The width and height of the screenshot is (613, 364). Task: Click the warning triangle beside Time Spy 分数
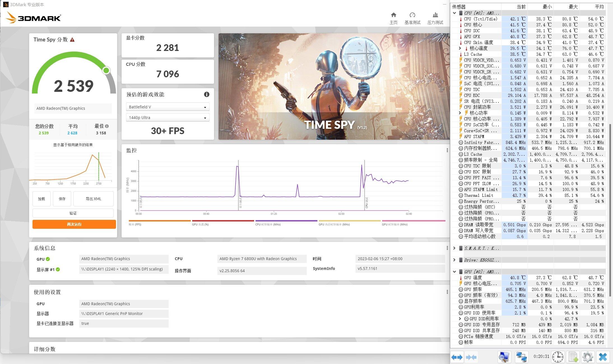point(72,40)
